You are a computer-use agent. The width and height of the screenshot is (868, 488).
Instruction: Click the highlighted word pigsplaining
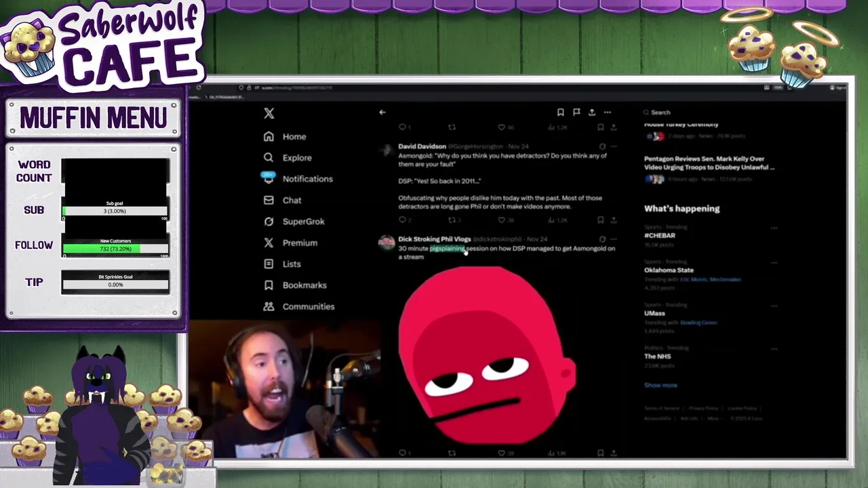(448, 249)
